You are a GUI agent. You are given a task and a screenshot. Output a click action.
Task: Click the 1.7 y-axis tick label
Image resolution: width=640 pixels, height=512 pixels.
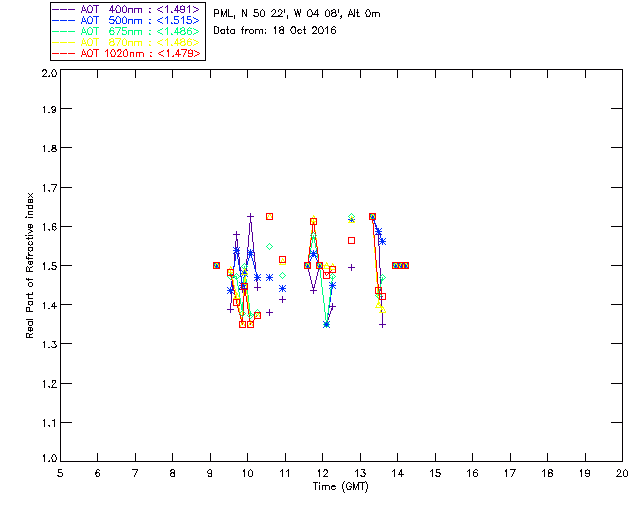pyautogui.click(x=49, y=188)
